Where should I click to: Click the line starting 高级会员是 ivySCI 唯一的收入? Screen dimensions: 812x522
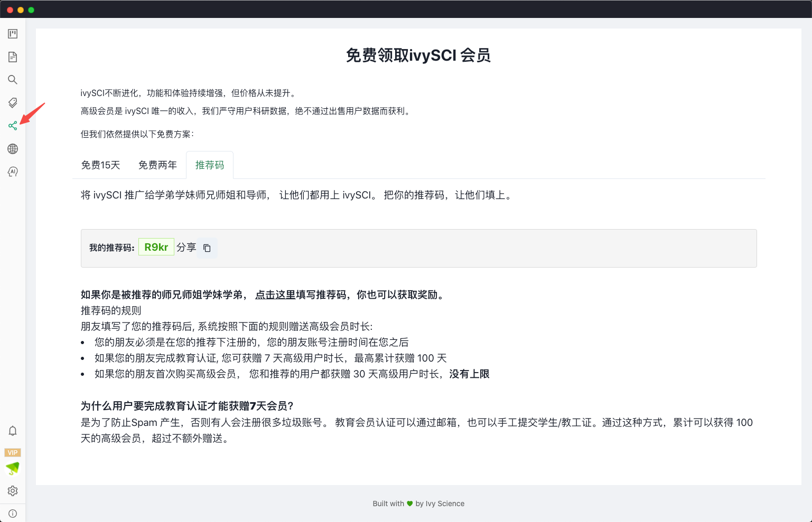246,111
